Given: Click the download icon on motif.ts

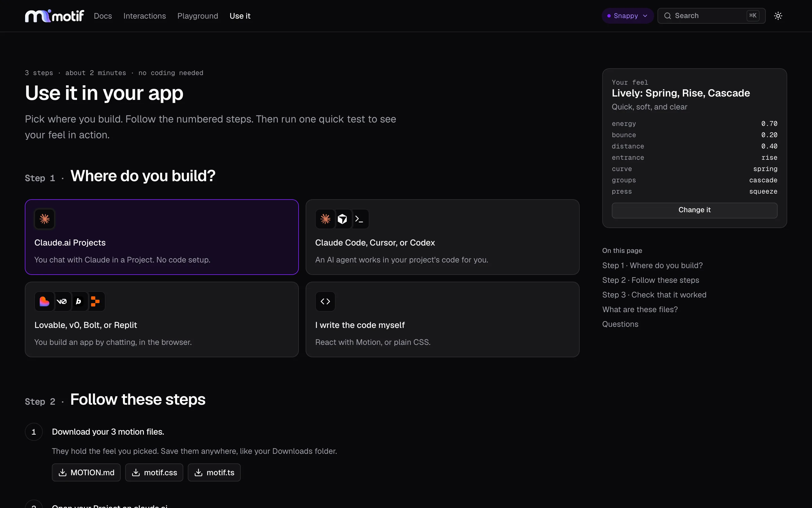Looking at the screenshot, I should (x=199, y=472).
